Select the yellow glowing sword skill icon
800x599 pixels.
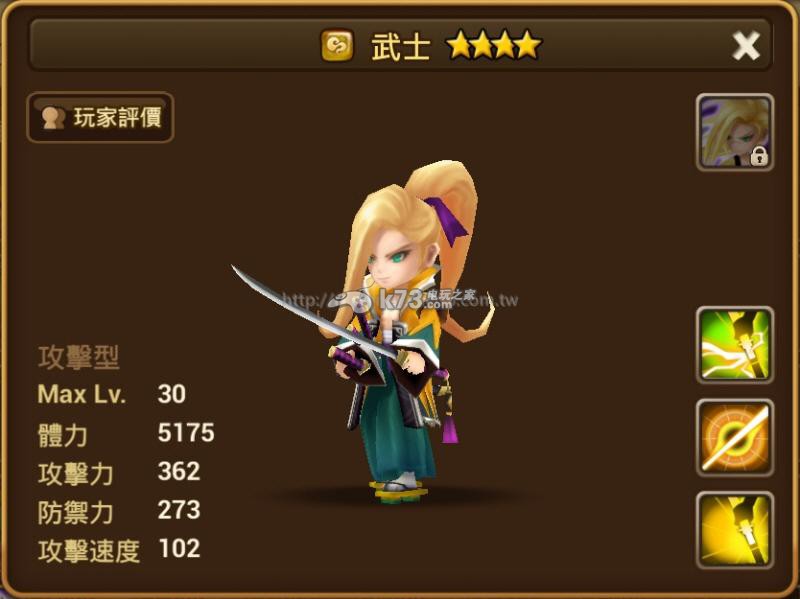coord(735,530)
